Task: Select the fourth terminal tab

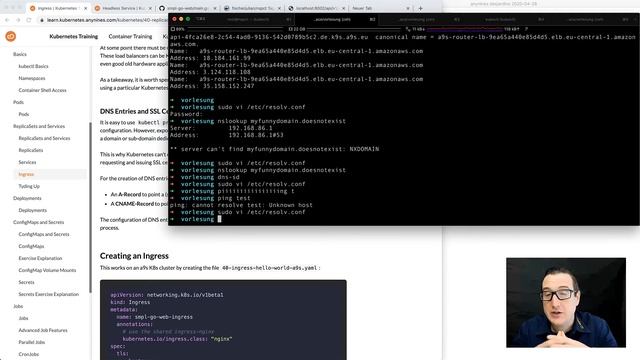Action: pyautogui.click(x=504, y=19)
